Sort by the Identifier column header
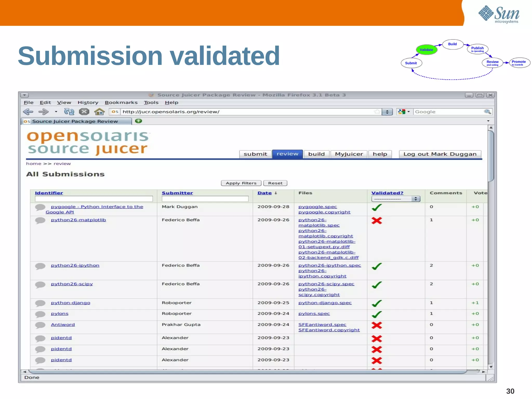This screenshot has width=532, height=399. (x=49, y=193)
